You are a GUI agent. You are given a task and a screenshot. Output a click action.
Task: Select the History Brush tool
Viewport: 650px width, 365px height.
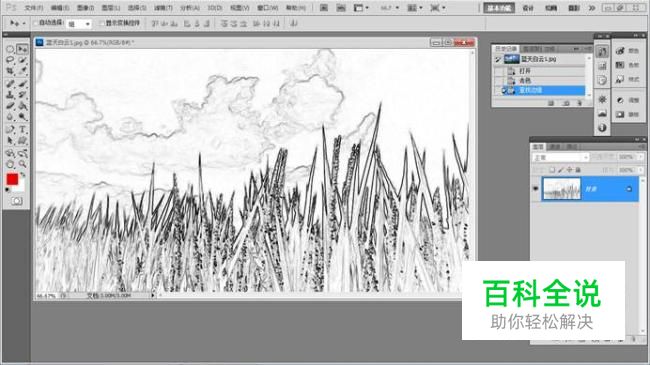tap(22, 95)
